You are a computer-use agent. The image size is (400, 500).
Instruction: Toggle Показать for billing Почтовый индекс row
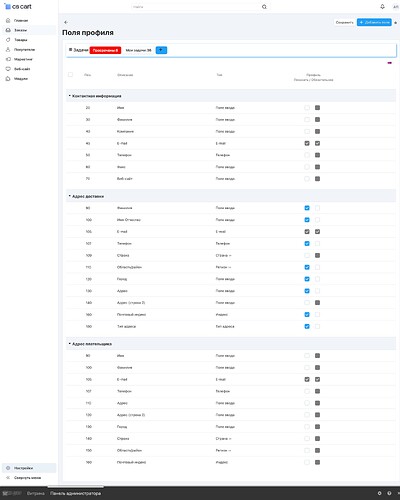click(307, 462)
